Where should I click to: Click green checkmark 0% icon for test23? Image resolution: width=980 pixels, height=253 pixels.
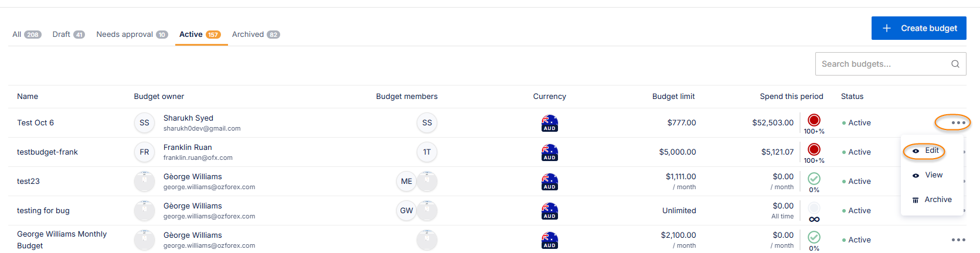click(x=814, y=179)
